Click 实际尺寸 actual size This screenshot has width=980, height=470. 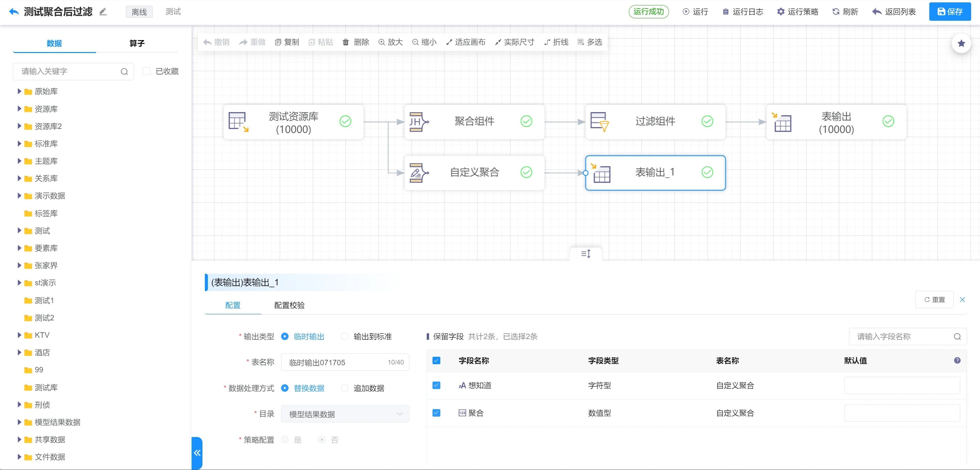(x=515, y=42)
